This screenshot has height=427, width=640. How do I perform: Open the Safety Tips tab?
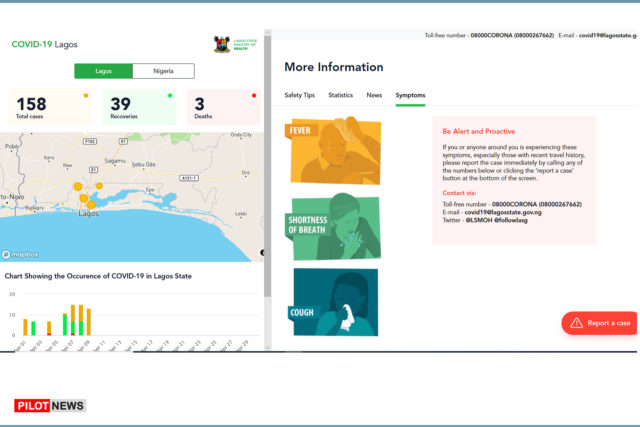click(300, 95)
